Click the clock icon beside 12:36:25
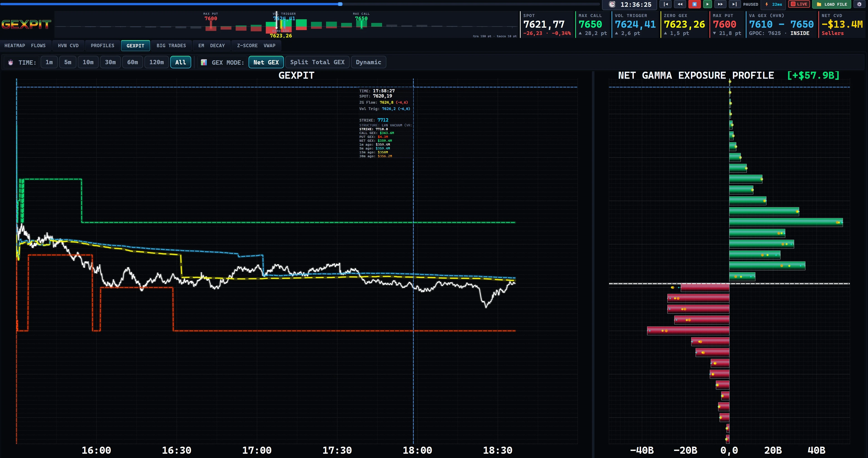This screenshot has width=868, height=458. (612, 4)
